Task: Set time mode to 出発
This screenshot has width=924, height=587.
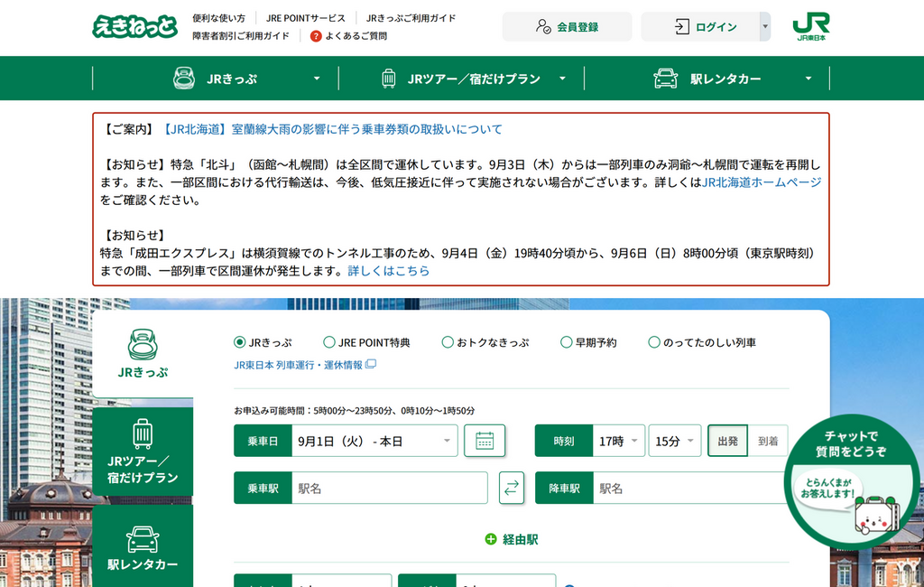Action: [728, 441]
